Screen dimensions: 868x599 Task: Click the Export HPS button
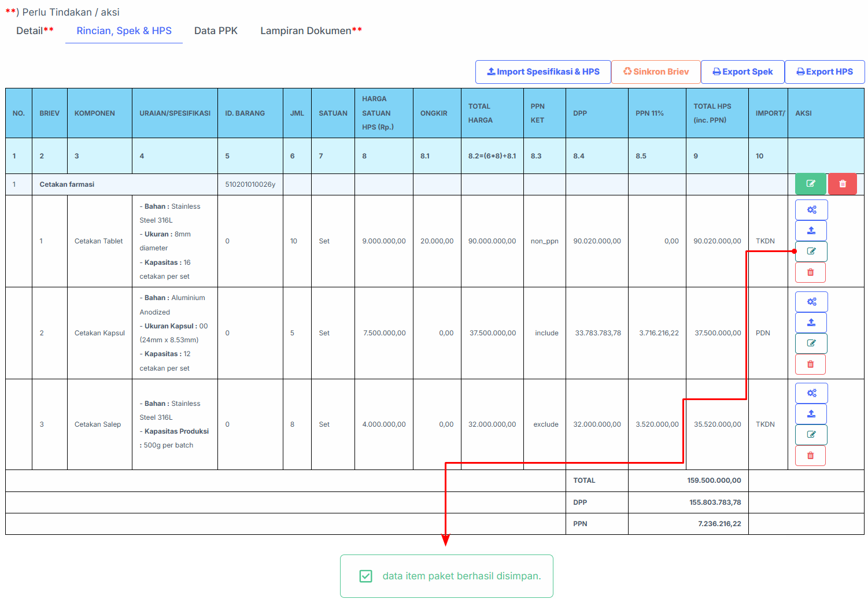click(825, 72)
